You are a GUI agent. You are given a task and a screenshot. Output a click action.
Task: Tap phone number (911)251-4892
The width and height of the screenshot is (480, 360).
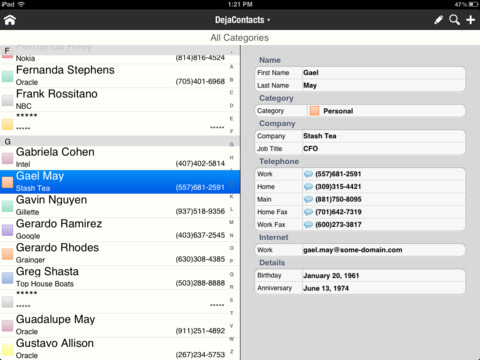click(x=200, y=331)
